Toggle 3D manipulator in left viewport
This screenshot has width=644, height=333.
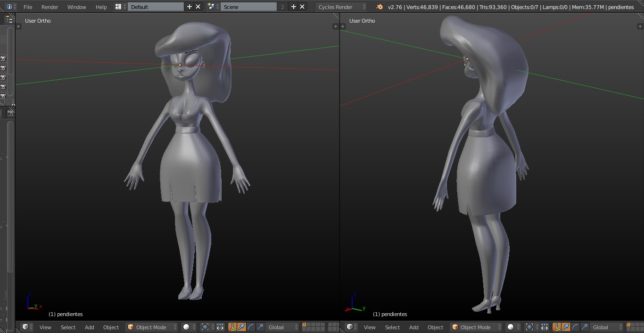pos(232,327)
